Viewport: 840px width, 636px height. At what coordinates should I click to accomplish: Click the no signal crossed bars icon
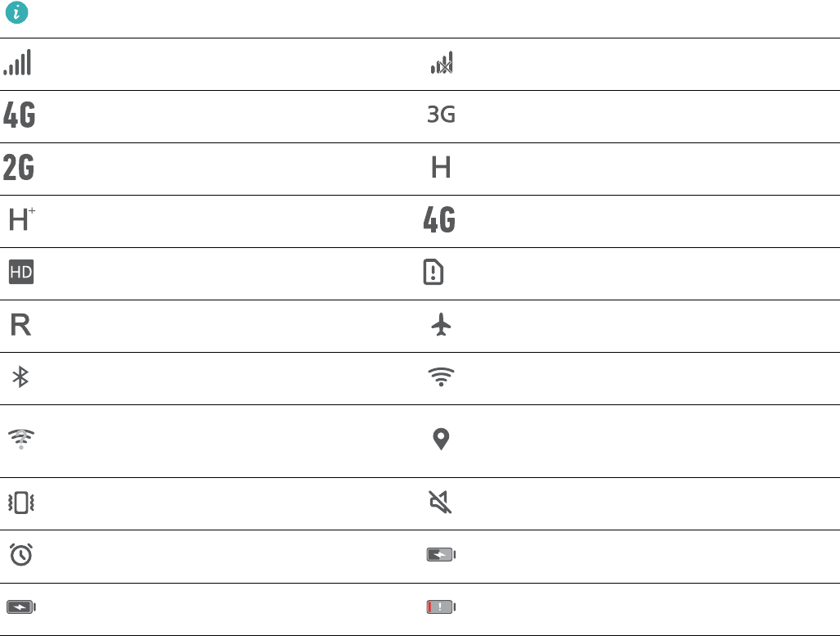coord(442,64)
